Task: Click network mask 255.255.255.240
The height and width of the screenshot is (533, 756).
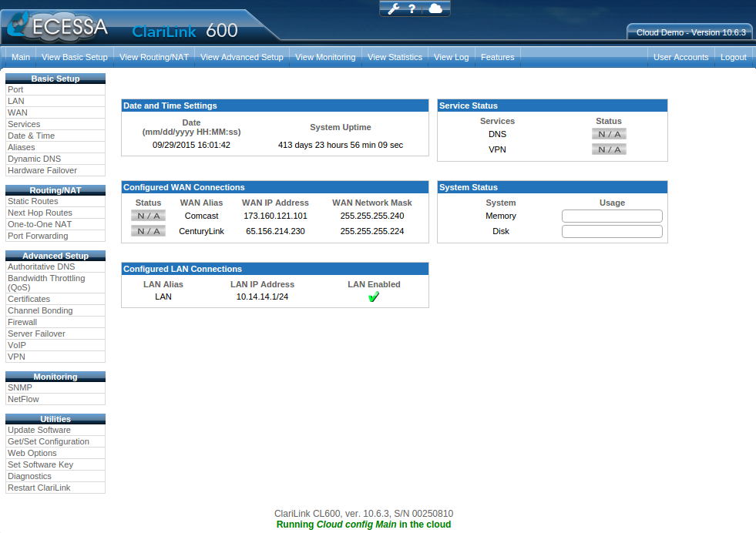Action: (372, 216)
